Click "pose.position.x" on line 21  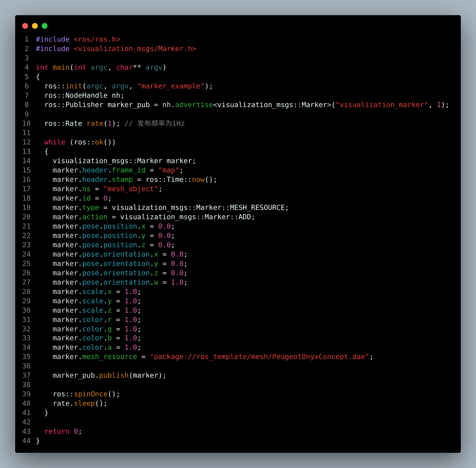(114, 226)
